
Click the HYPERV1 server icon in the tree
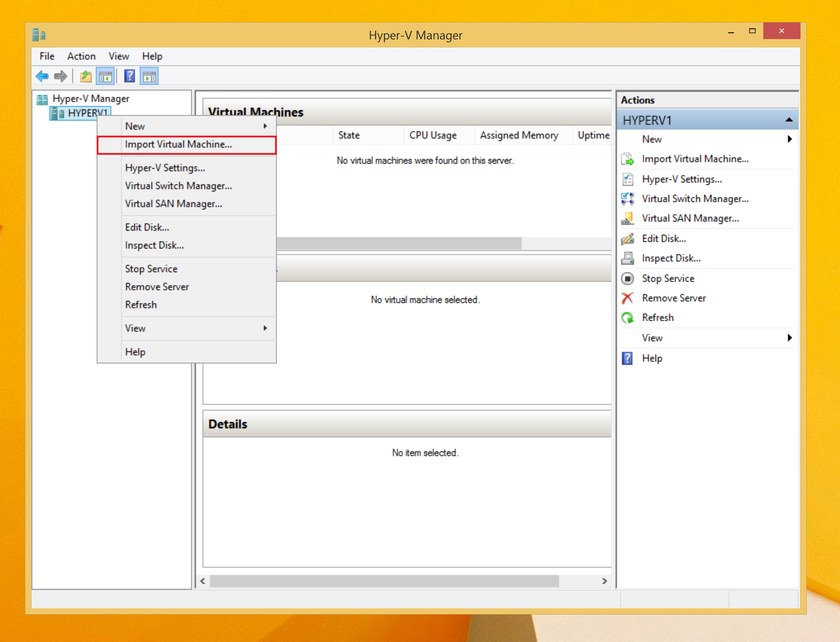58,114
